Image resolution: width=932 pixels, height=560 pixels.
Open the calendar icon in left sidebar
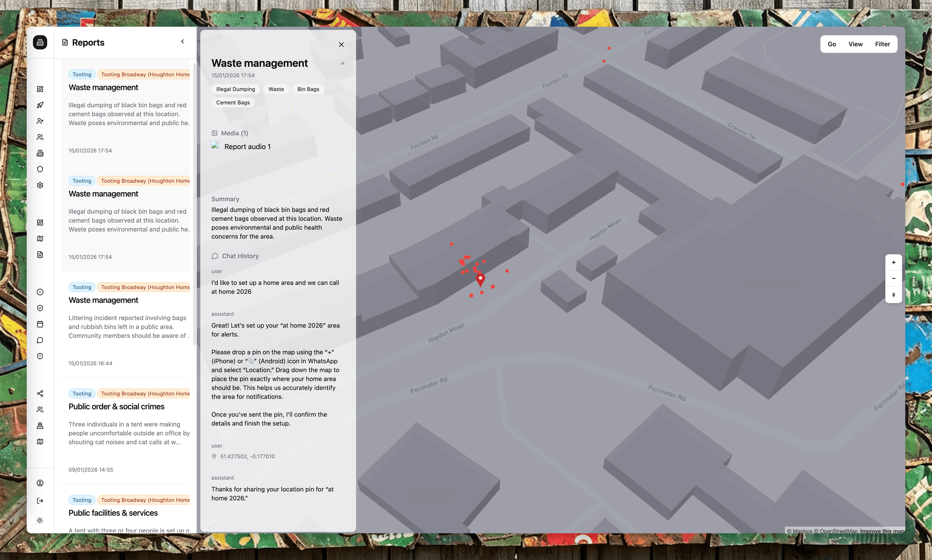click(x=40, y=324)
